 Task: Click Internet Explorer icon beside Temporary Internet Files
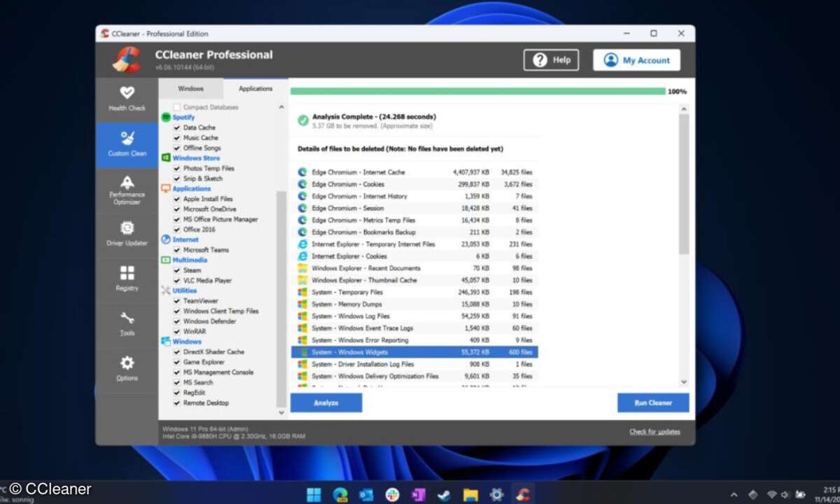(x=302, y=244)
